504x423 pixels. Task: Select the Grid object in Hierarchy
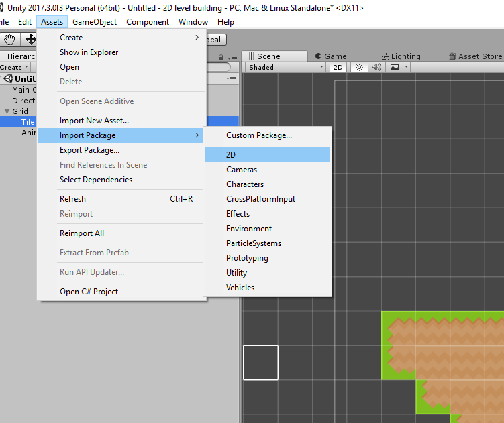click(x=20, y=111)
